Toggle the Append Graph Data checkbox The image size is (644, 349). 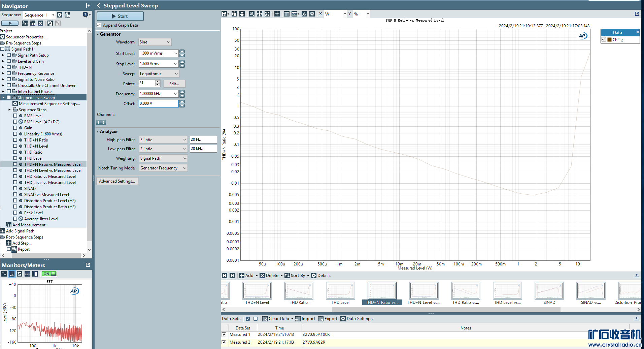(99, 25)
